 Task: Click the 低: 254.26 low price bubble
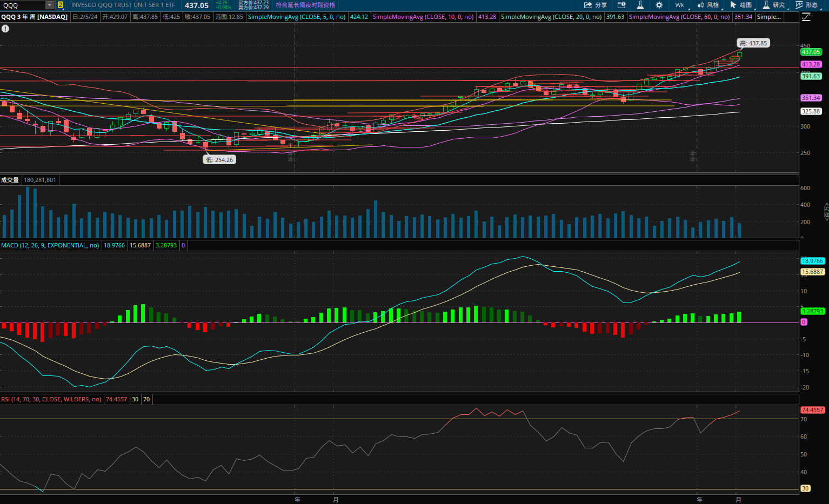pyautogui.click(x=219, y=160)
